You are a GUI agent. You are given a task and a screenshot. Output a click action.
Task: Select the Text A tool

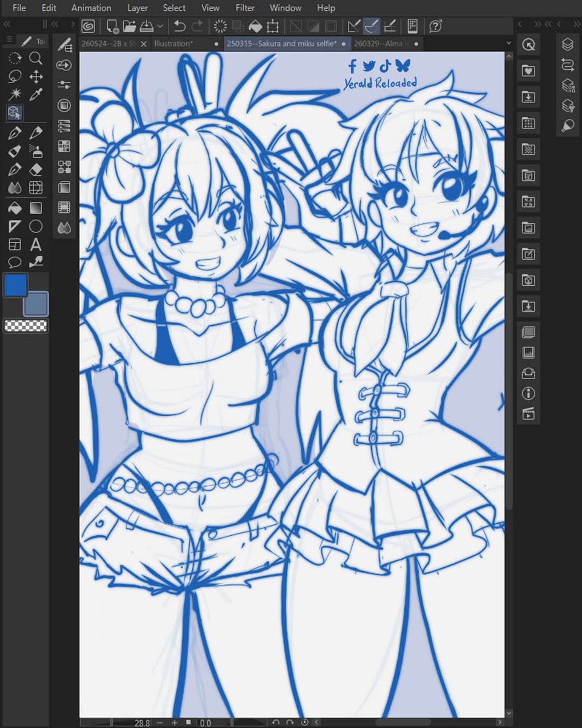(x=36, y=244)
